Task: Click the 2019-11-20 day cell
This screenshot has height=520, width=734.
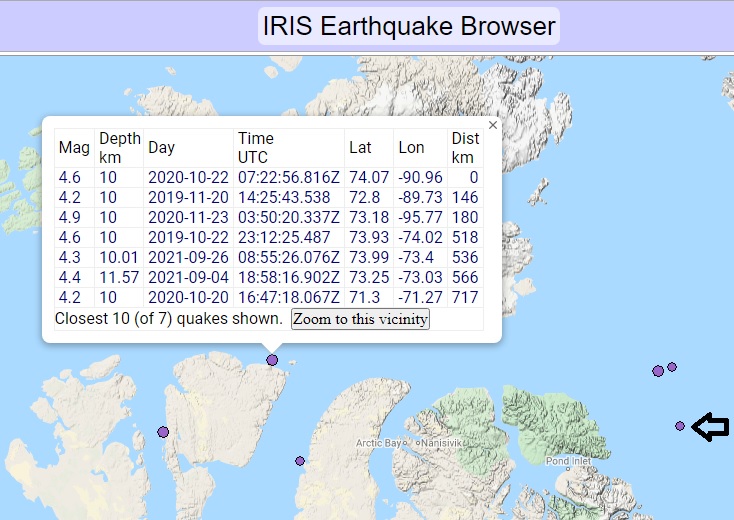Action: click(188, 198)
